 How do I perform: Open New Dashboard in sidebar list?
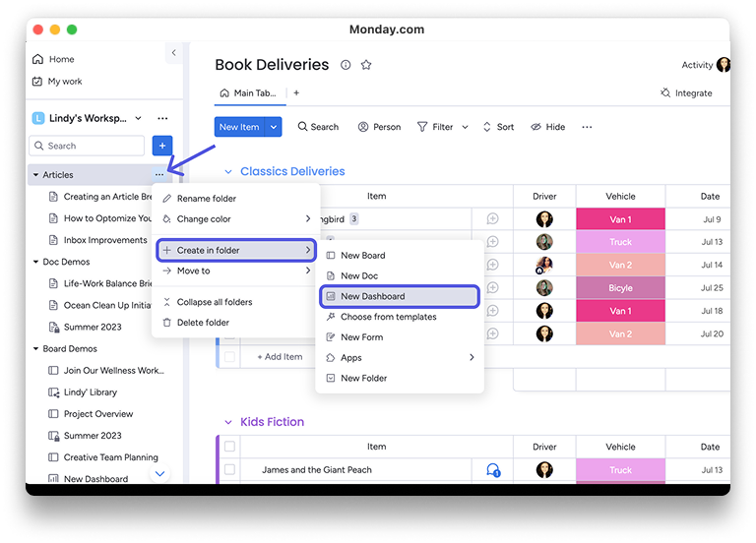point(89,478)
